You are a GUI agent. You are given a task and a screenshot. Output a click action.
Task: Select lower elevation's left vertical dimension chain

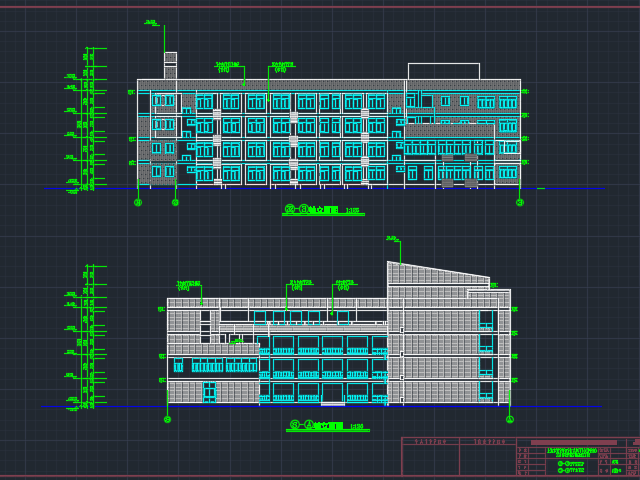(88, 336)
